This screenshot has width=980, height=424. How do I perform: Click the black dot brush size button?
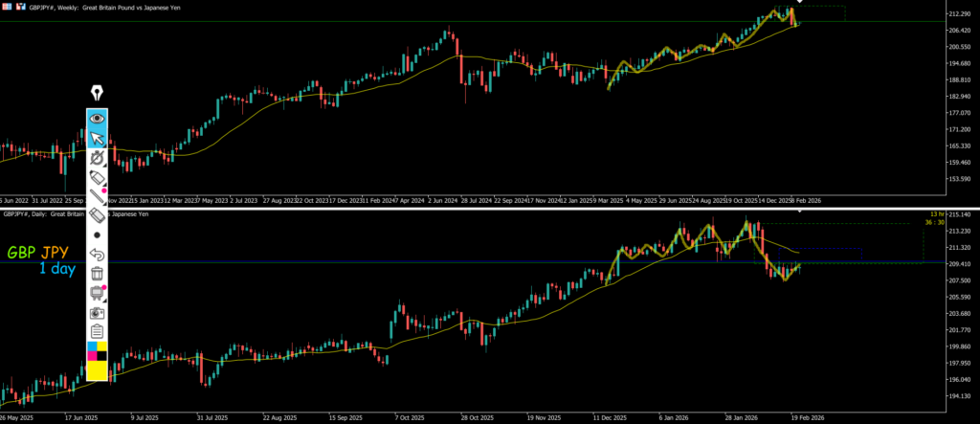[x=97, y=234]
